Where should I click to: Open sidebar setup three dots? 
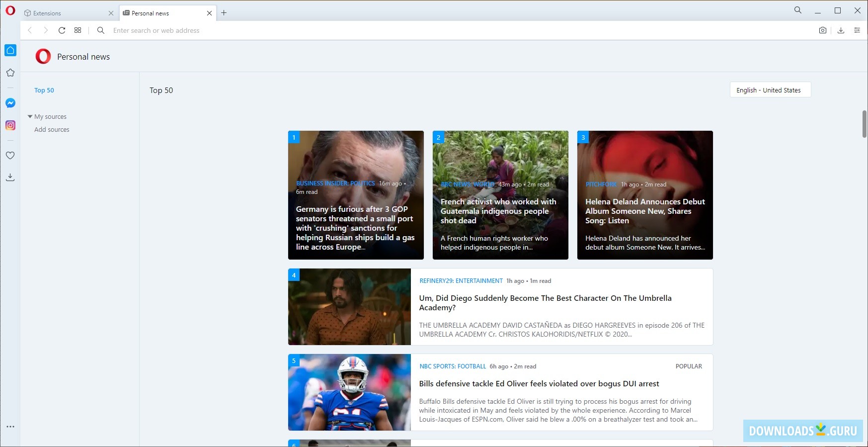coord(10,427)
